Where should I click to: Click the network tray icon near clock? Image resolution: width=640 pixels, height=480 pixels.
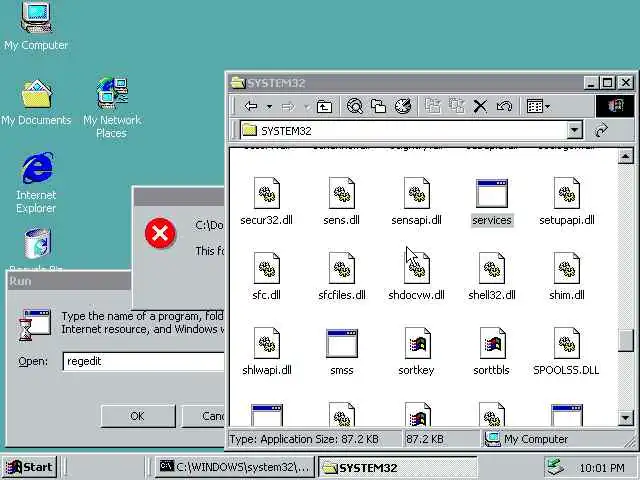[556, 467]
